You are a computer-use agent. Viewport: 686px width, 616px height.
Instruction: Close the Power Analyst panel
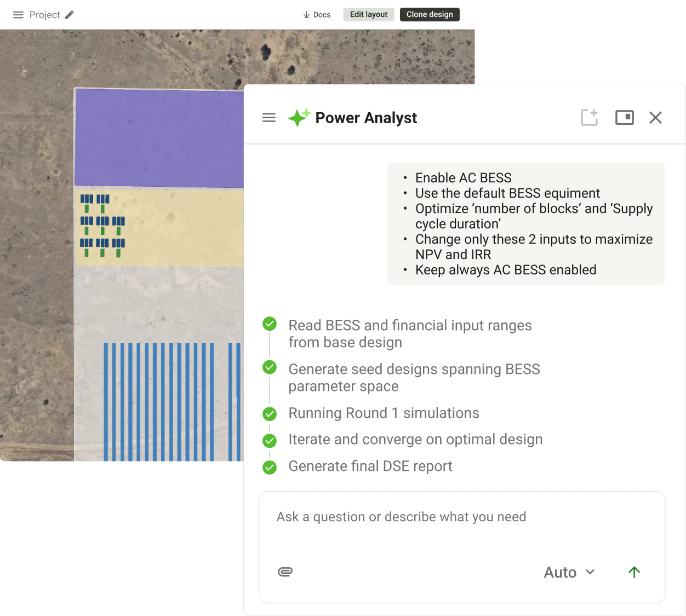pyautogui.click(x=655, y=118)
